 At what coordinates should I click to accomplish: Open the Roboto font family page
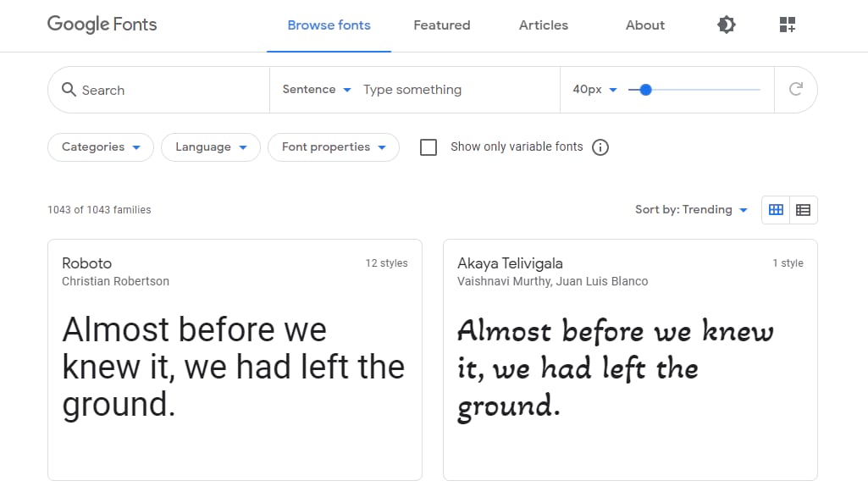point(86,263)
